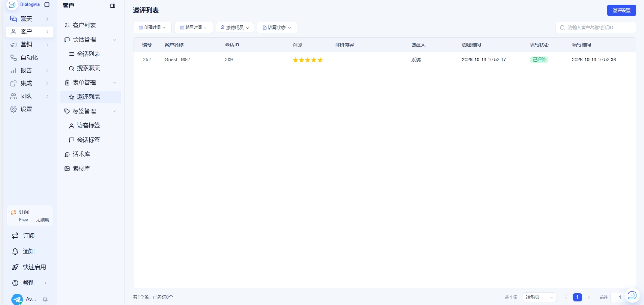644x305 pixels.
Task: Click the 前往 page number input
Action: [x=620, y=297]
